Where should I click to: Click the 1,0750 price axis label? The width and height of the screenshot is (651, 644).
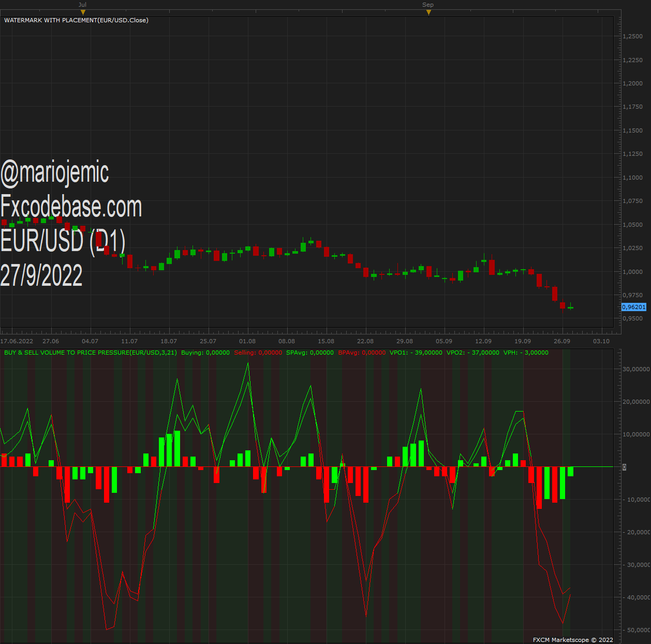click(x=633, y=201)
